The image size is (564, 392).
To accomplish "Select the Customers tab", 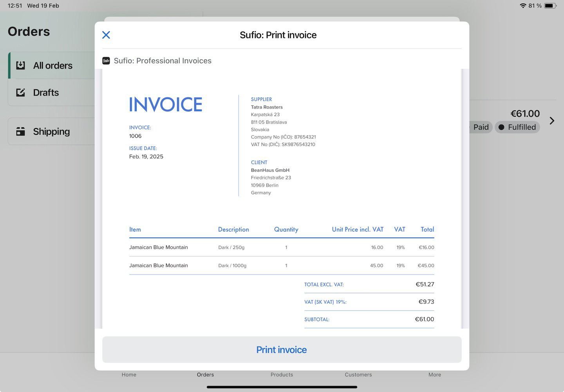I will [x=358, y=375].
